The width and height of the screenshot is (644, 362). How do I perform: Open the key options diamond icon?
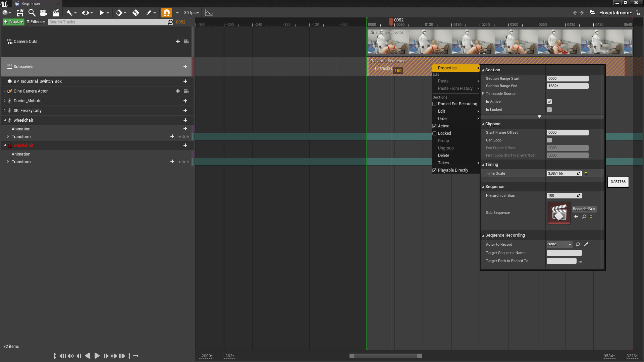pos(121,13)
